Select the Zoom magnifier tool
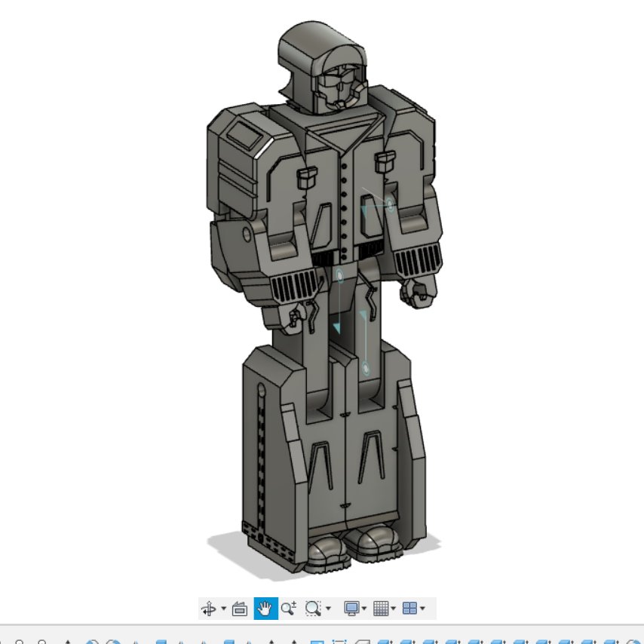 pyautogui.click(x=289, y=609)
